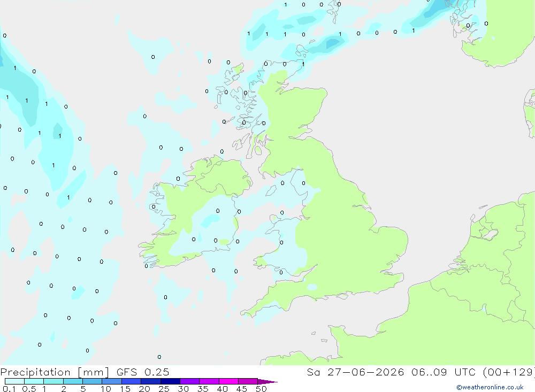
Task: Click the '06..09 UTC' time text
Action: [444, 372]
